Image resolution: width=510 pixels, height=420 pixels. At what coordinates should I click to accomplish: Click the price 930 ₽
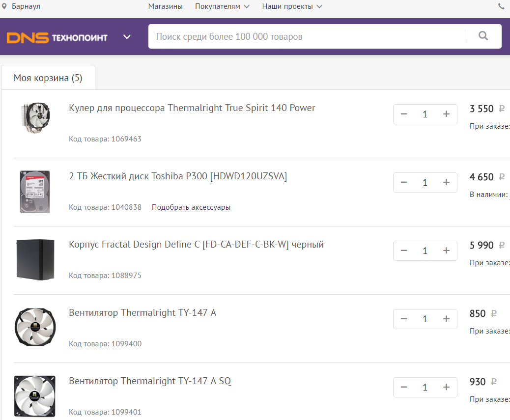click(483, 382)
